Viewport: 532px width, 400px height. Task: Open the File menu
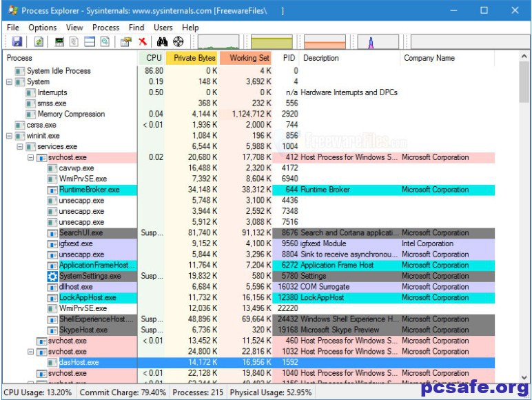tap(13, 28)
